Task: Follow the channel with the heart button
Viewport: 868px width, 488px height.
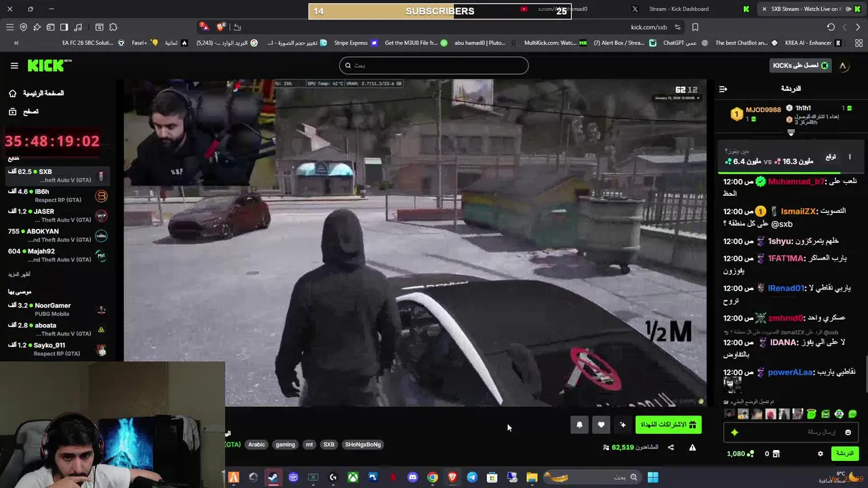Action: pyautogui.click(x=601, y=425)
